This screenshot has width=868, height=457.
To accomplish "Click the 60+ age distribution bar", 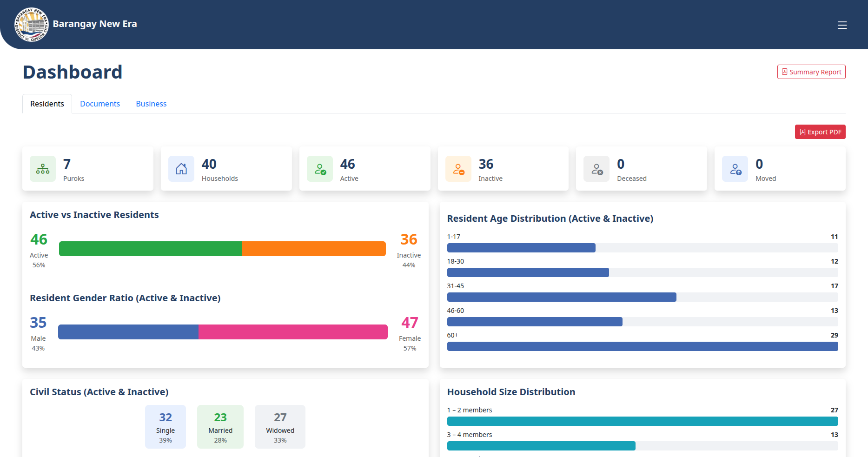I will click(x=643, y=346).
